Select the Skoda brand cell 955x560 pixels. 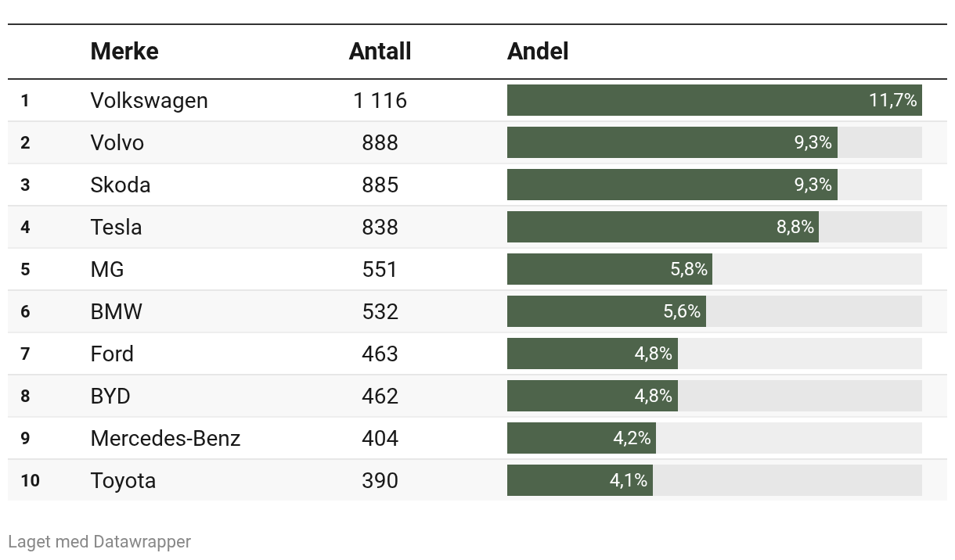pos(121,185)
